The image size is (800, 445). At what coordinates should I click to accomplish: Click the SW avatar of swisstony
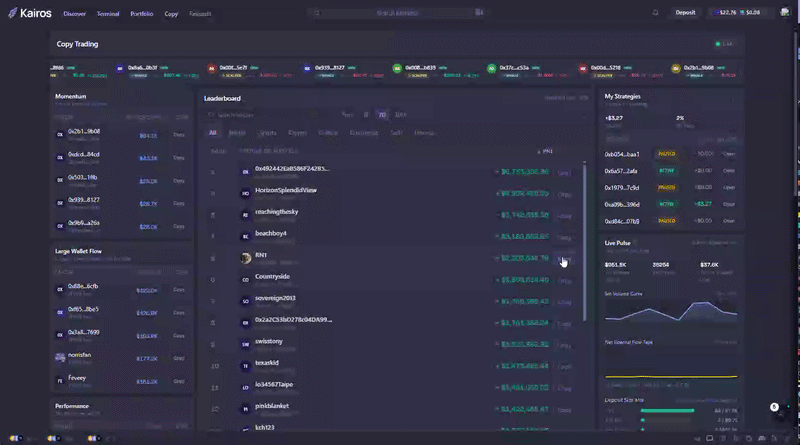245,344
